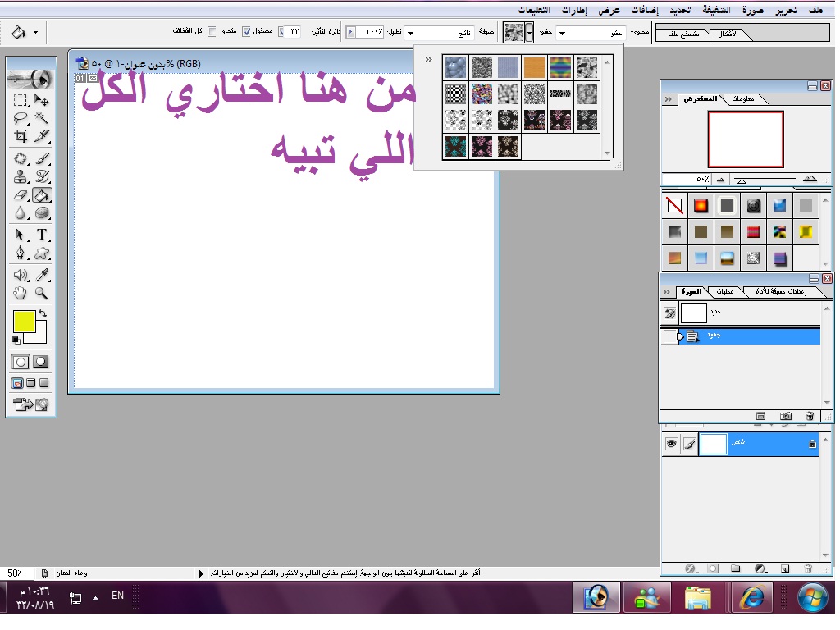840x630 pixels.
Task: Toggle the مصقول anti-alias checkbox
Action: (x=246, y=32)
